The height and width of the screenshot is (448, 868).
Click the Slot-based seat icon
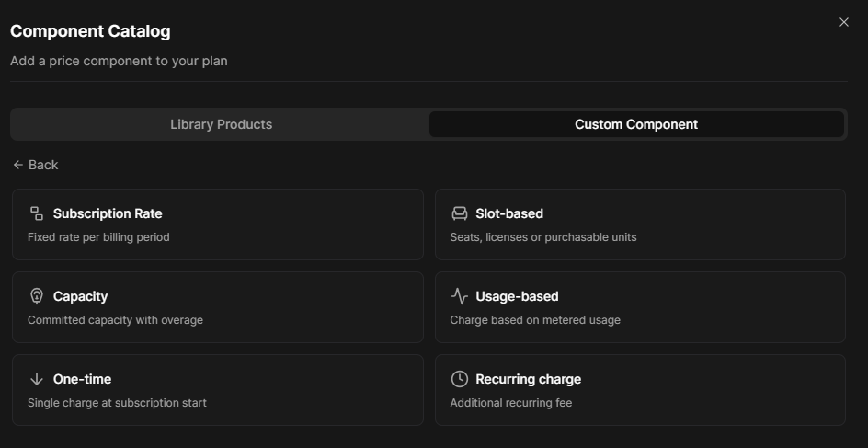(x=460, y=213)
